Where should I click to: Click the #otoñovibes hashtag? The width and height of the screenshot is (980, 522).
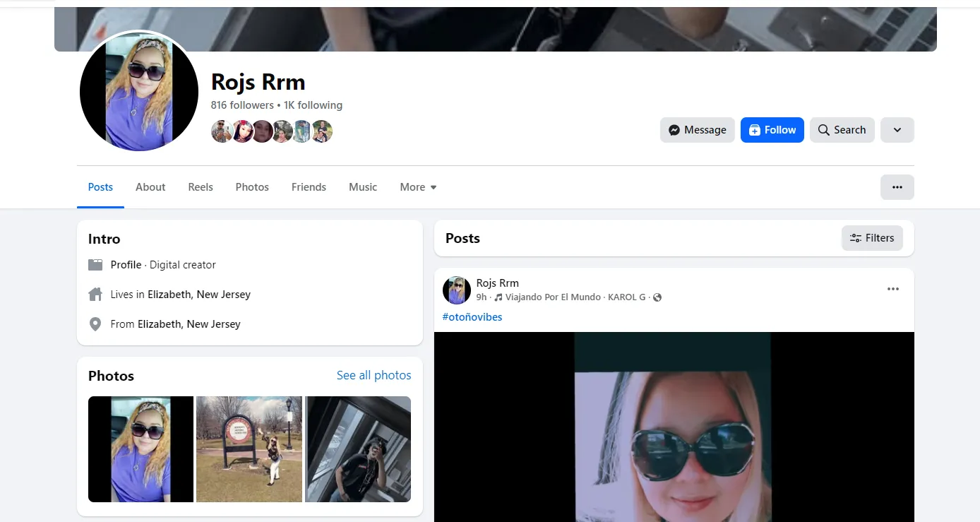coord(472,317)
